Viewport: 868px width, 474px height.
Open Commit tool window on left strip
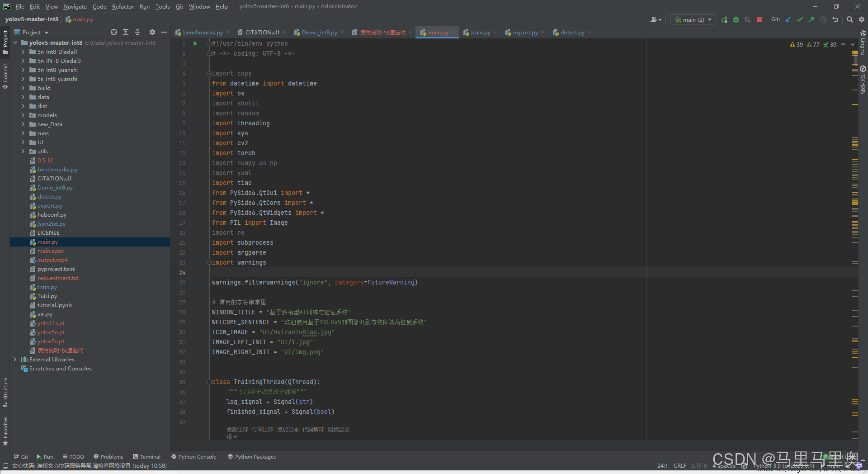[x=5, y=76]
